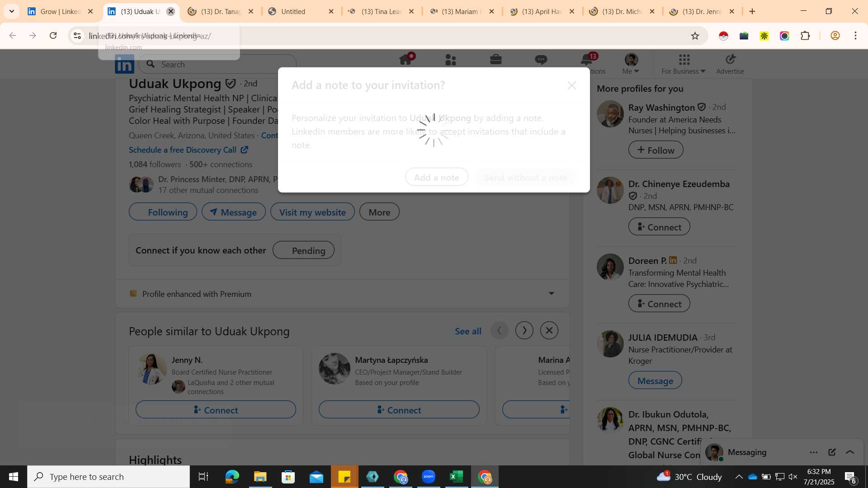Click the Following button
This screenshot has height=488, width=868.
click(x=163, y=212)
